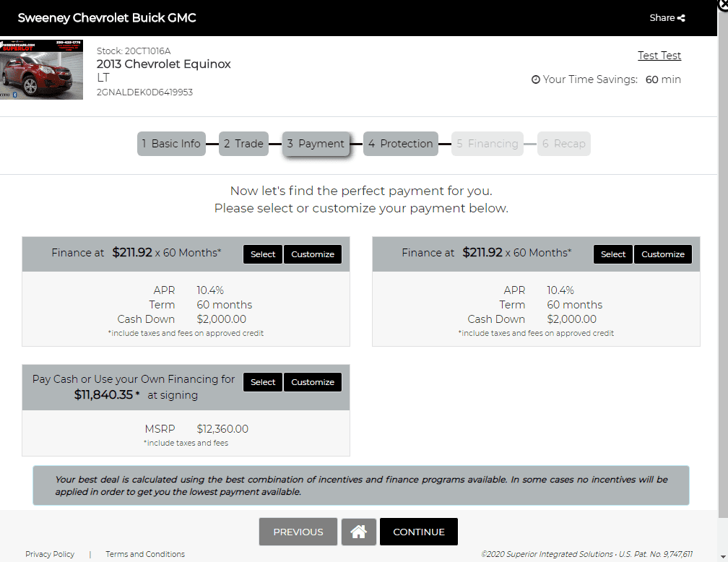Click the 2013 Chevrolet Equinox heading
The image size is (728, 562).
pyautogui.click(x=163, y=64)
